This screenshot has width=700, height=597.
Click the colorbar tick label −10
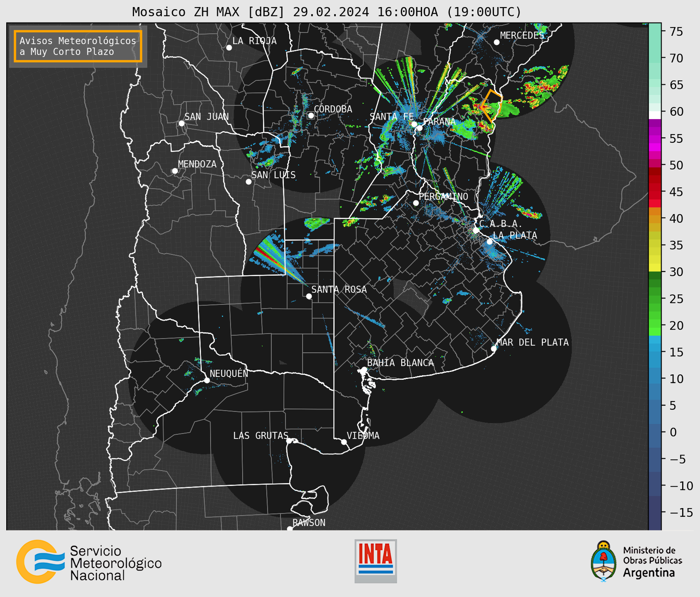(680, 486)
